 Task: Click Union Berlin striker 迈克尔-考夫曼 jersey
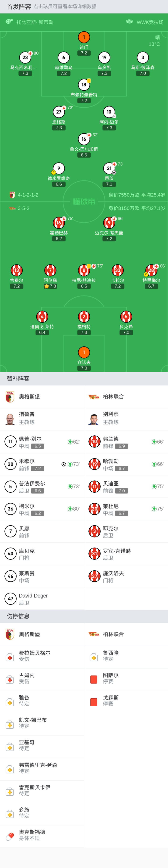point(109,223)
